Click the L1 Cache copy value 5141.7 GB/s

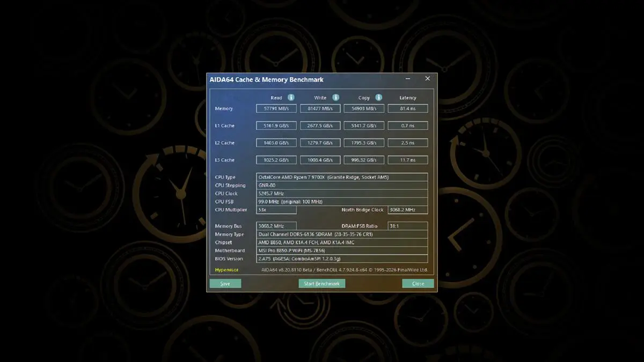(x=364, y=125)
